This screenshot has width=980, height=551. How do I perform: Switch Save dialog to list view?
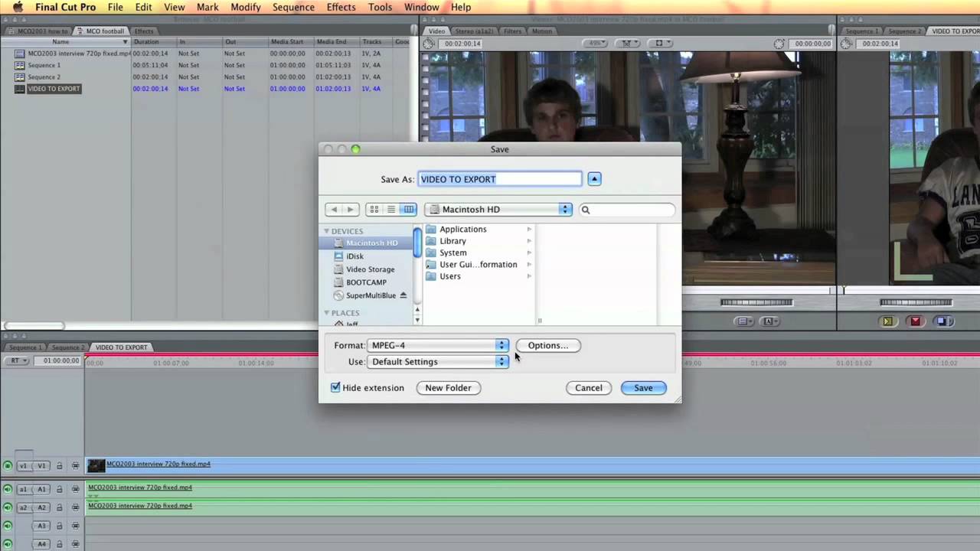click(390, 210)
